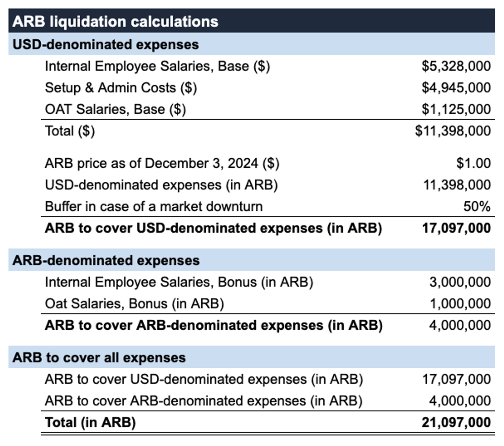Screen dimensions: 504x446
Task: Select the 1,000,000 value cell
Action: point(460,303)
